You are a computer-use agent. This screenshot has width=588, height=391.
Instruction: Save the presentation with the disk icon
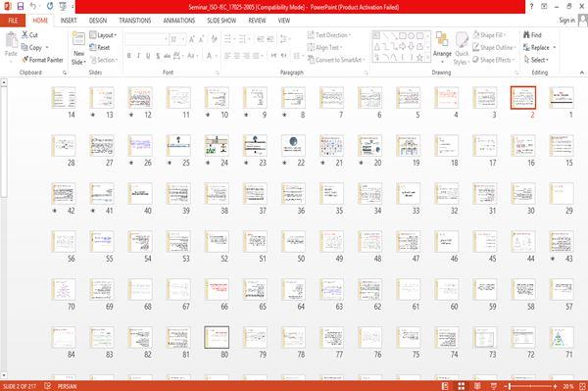click(x=21, y=7)
